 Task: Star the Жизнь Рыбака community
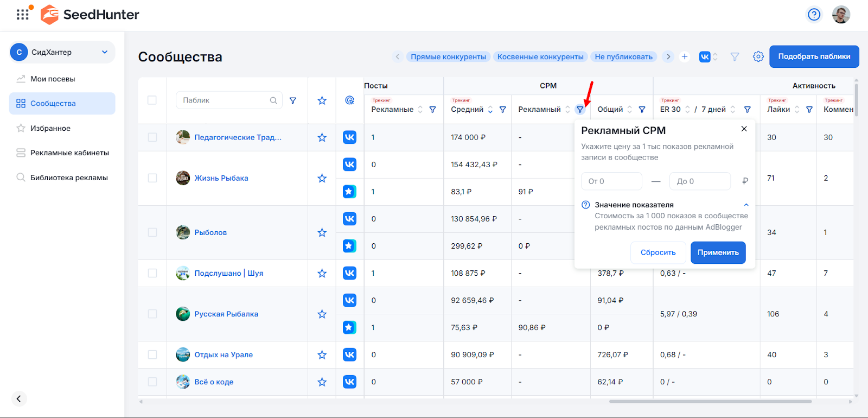[322, 178]
